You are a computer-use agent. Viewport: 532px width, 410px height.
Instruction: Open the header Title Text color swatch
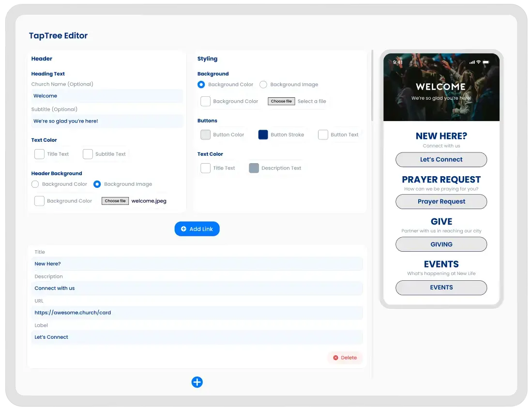39,154
